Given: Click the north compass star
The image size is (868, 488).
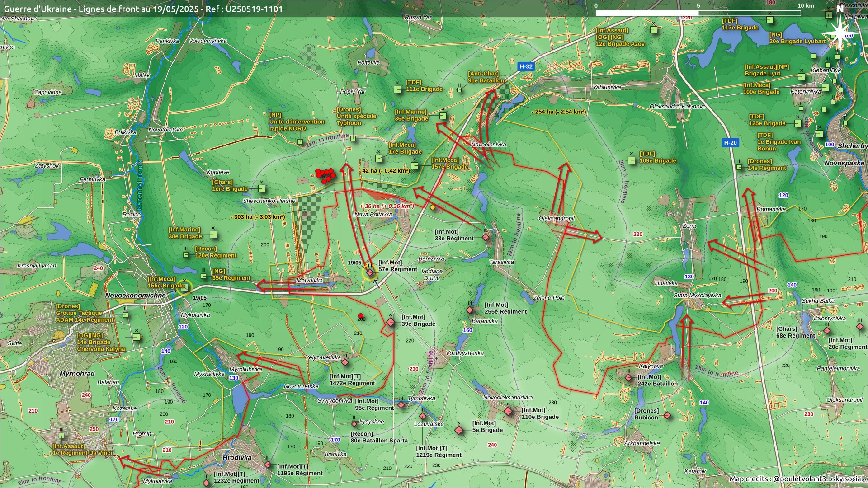Looking at the screenshot, I should (839, 33).
